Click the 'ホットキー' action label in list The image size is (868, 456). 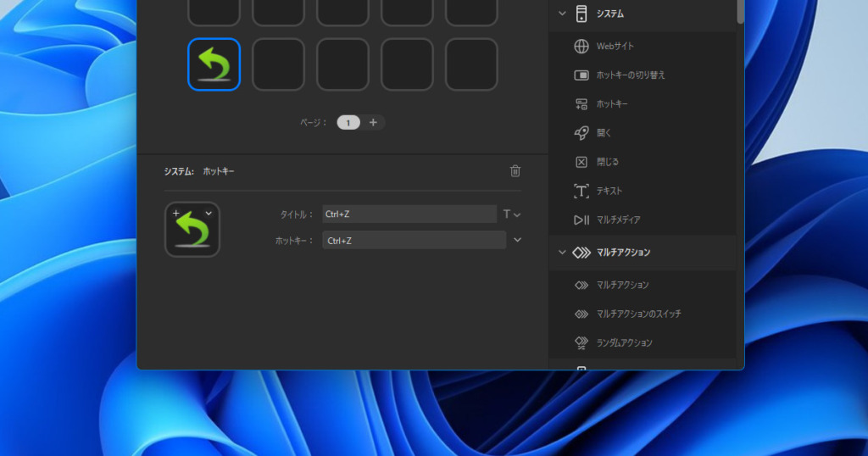[x=612, y=104]
